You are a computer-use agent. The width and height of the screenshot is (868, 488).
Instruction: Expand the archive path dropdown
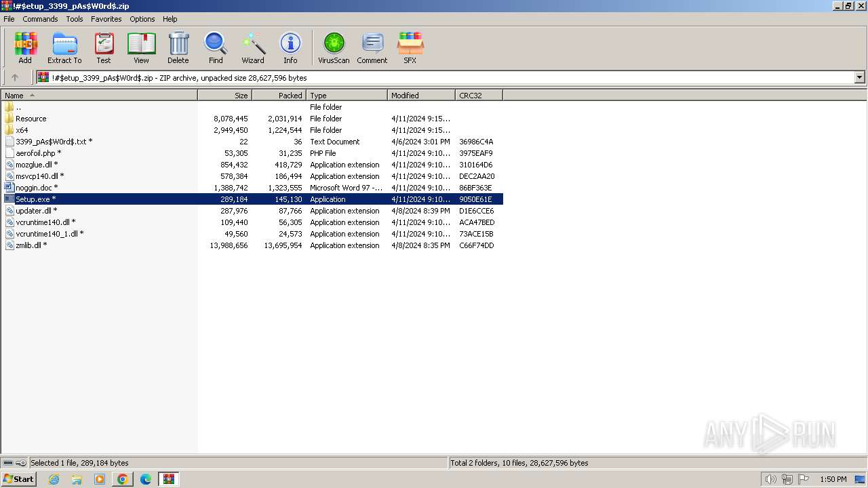click(860, 77)
